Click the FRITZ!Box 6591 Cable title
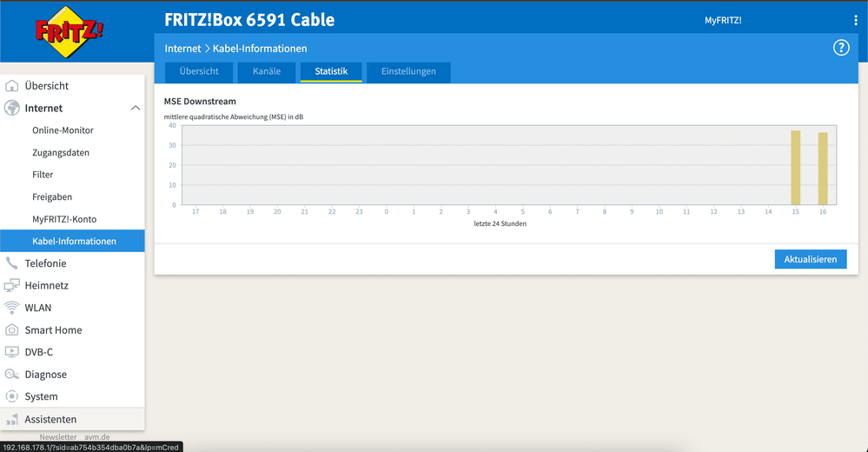 coord(249,20)
